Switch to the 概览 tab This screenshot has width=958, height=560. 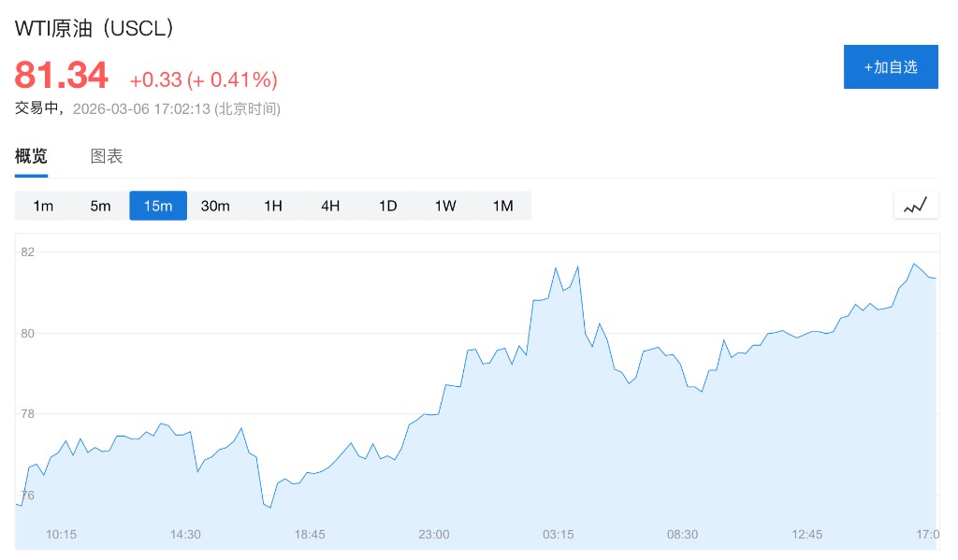pos(31,156)
